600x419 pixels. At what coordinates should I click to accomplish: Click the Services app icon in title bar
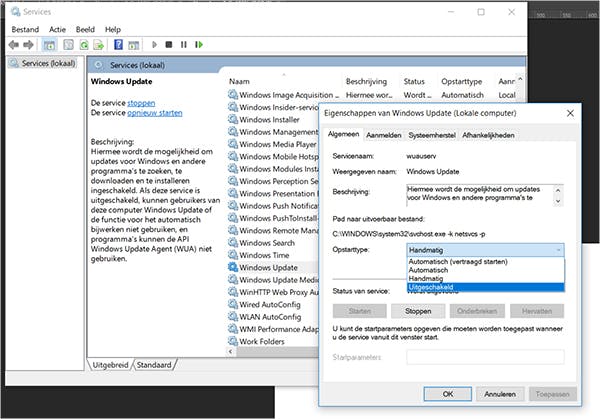16,12
